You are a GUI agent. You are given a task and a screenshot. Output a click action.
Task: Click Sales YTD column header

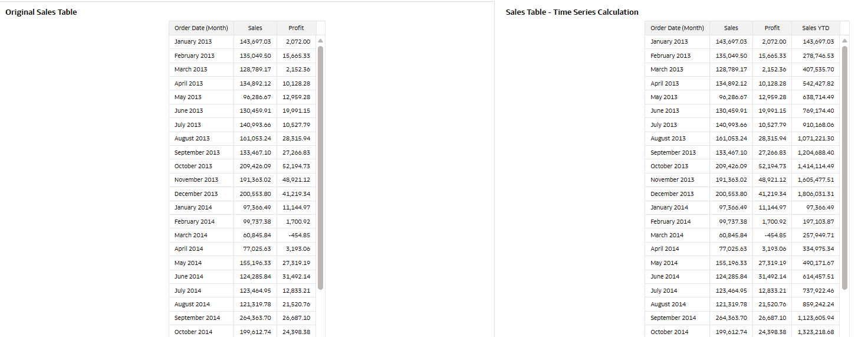(816, 28)
